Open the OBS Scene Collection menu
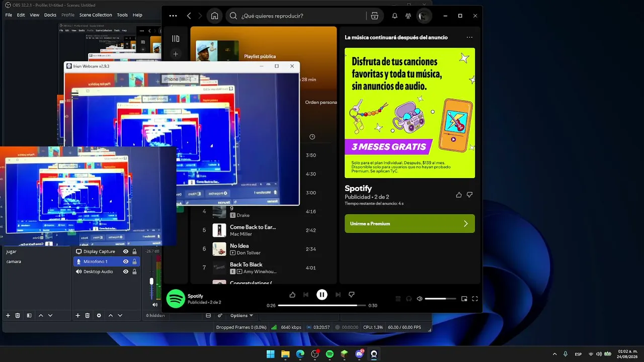Viewport: 644px width, 362px height. tap(96, 15)
